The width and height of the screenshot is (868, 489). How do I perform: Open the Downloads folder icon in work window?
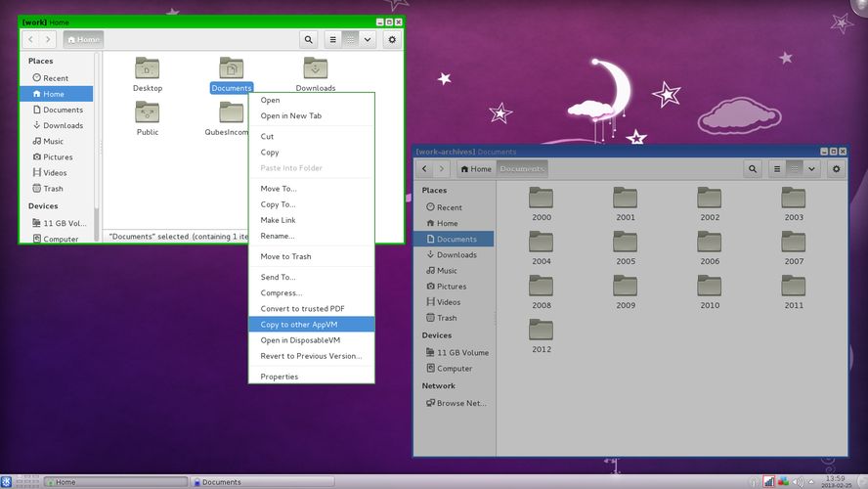pos(316,68)
